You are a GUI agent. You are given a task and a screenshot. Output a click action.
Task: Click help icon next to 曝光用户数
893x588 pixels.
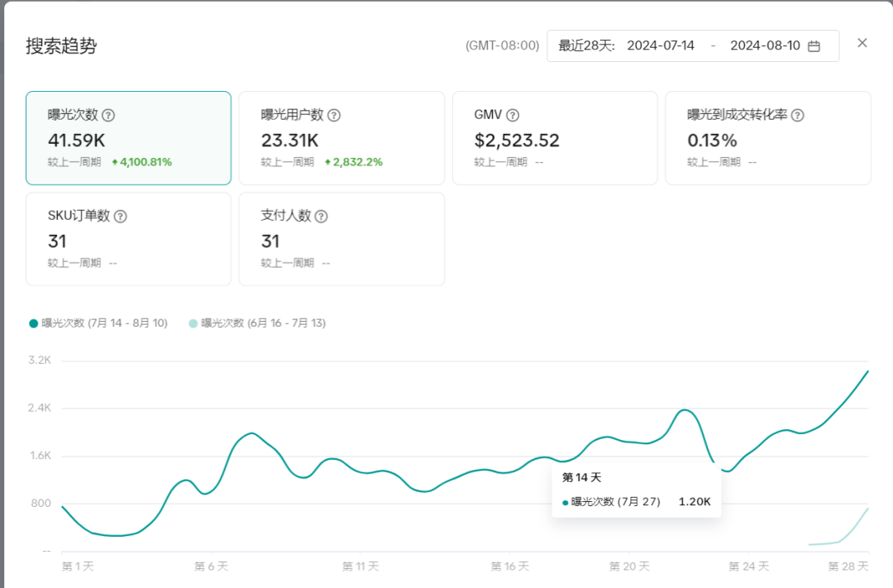click(334, 116)
